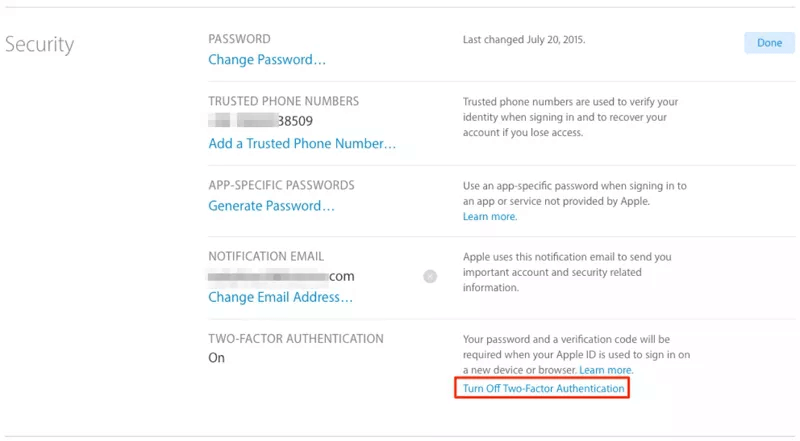This screenshot has width=800, height=441.
Task: Click the TRUSTED PHONE NUMBERS label
Action: click(283, 101)
